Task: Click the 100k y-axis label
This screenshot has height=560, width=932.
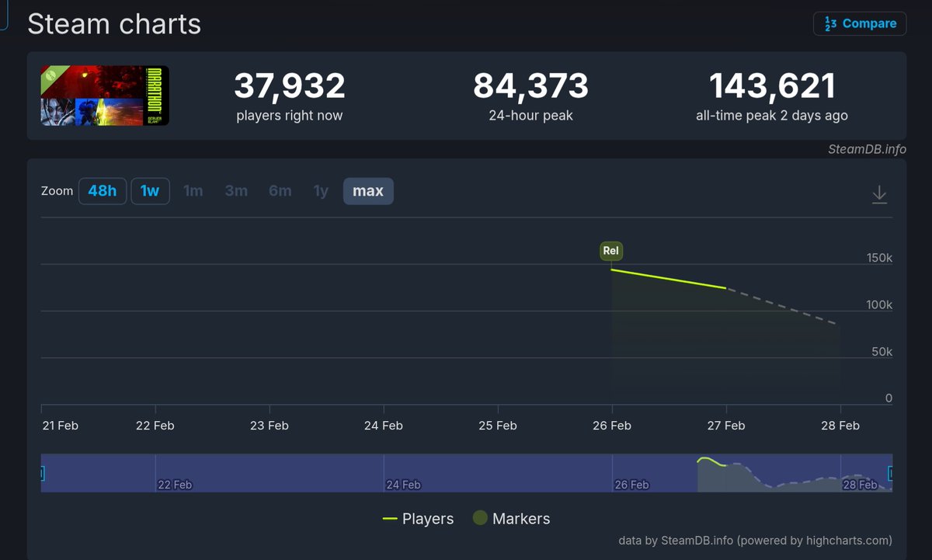Action: [x=879, y=305]
